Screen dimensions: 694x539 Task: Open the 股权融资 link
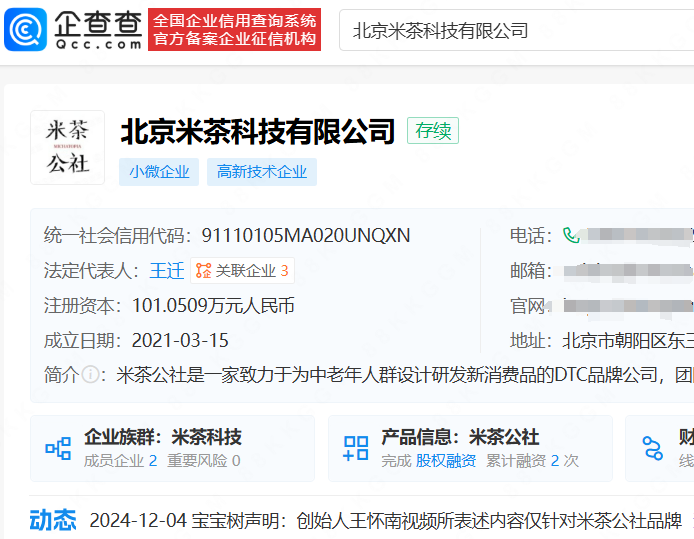[446, 461]
